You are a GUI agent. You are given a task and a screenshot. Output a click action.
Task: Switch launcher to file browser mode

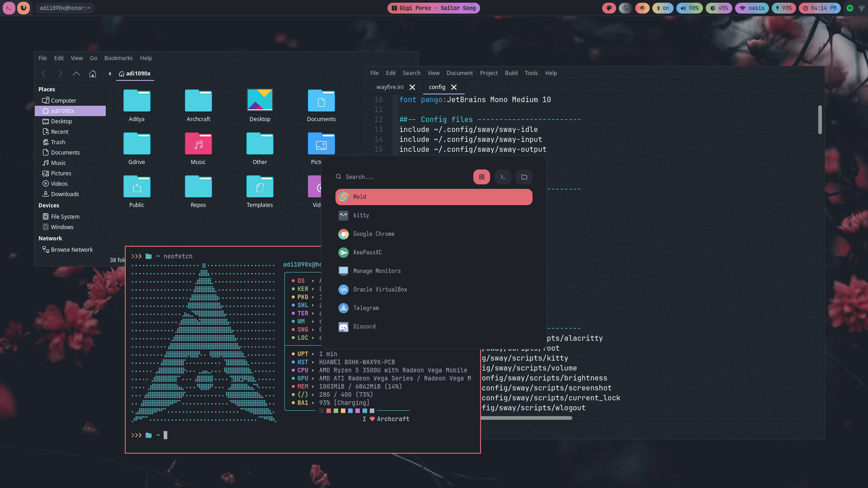click(x=524, y=177)
